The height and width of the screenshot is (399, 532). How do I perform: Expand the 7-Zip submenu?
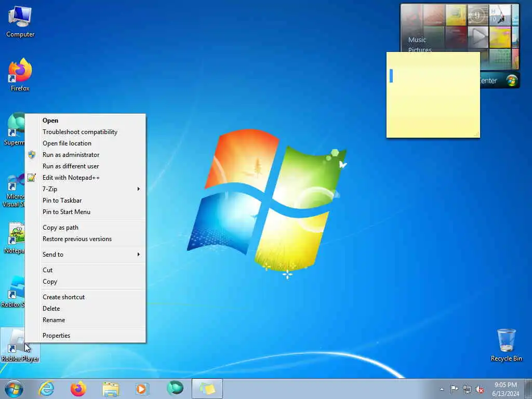pos(86,189)
